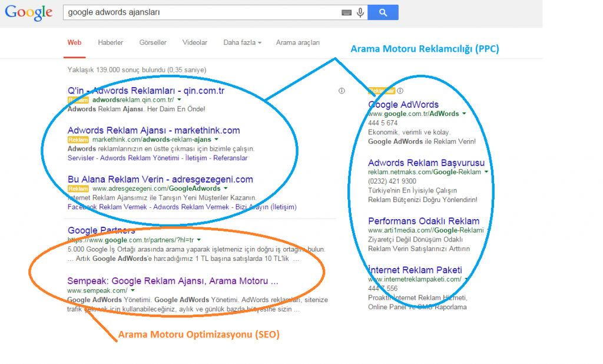Click ad info icon beside left ads
The image size is (603, 364).
(342, 91)
